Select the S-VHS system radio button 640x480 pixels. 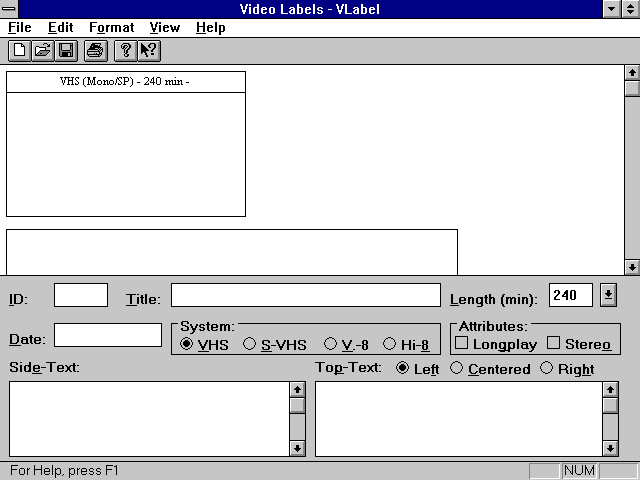250,344
